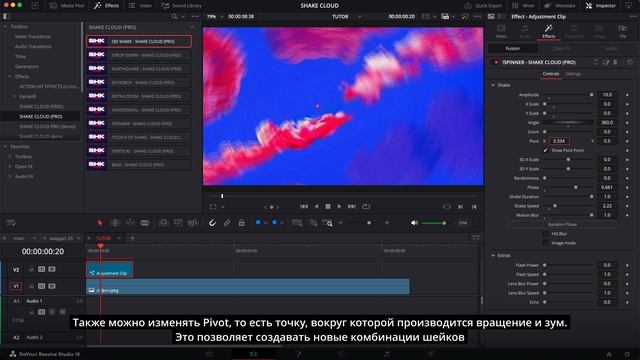This screenshot has height=360, width=640.
Task: Play forward button
Action: point(339,207)
